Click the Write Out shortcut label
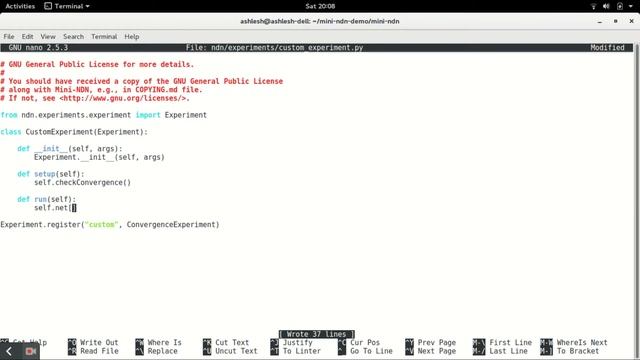The width and height of the screenshot is (640, 360). 99,342
